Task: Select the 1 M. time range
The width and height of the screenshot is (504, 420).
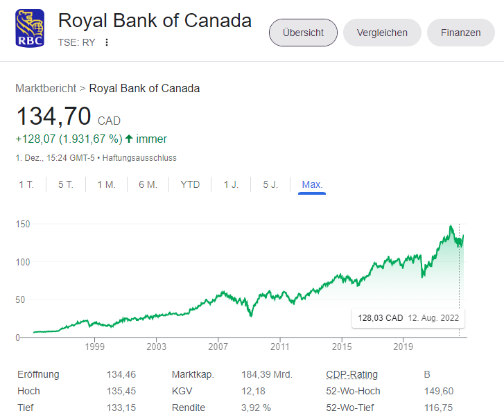Action: tap(106, 184)
